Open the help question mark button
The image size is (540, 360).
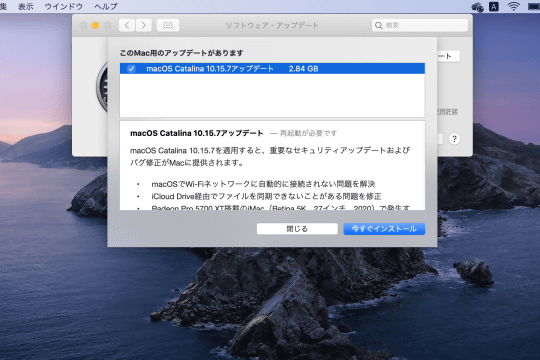pyautogui.click(x=454, y=139)
